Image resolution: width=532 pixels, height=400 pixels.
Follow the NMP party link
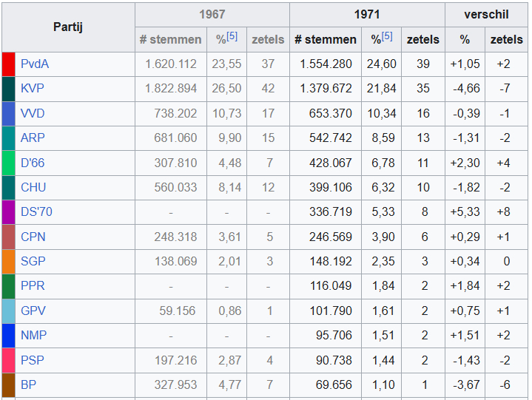pyautogui.click(x=33, y=336)
